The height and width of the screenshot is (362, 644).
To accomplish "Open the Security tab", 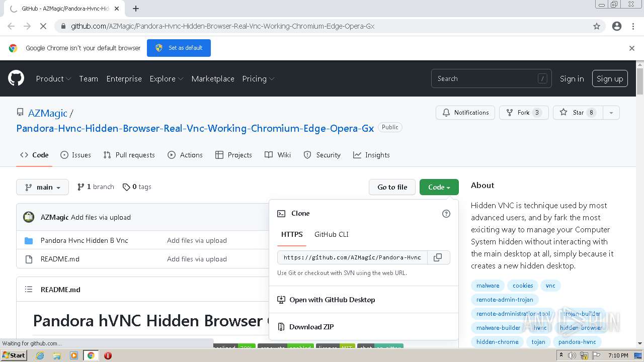I will pos(322,155).
